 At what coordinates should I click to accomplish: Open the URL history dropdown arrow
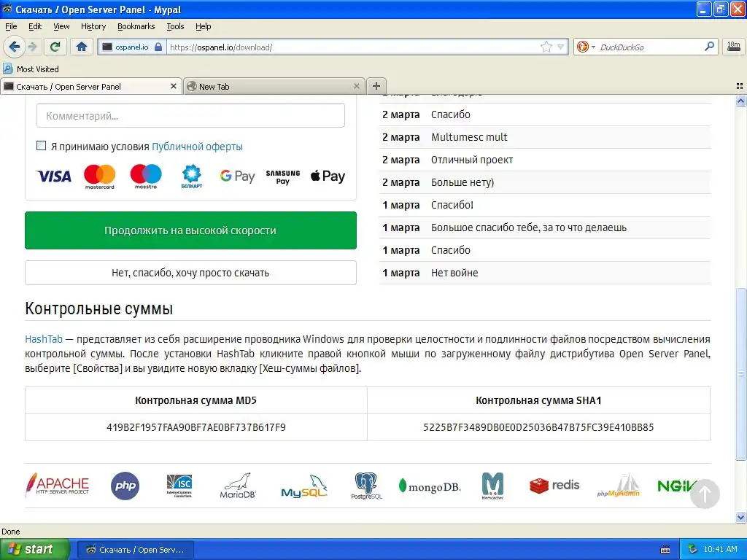(560, 47)
